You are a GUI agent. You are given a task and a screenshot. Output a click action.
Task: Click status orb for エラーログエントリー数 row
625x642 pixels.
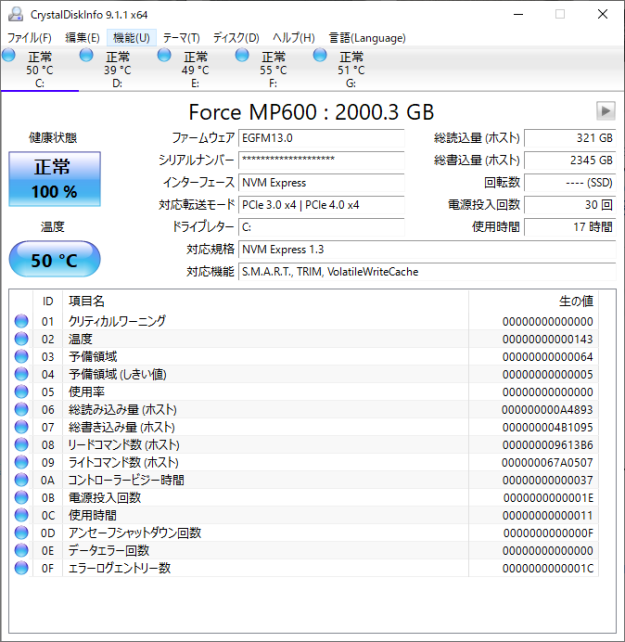(22, 568)
